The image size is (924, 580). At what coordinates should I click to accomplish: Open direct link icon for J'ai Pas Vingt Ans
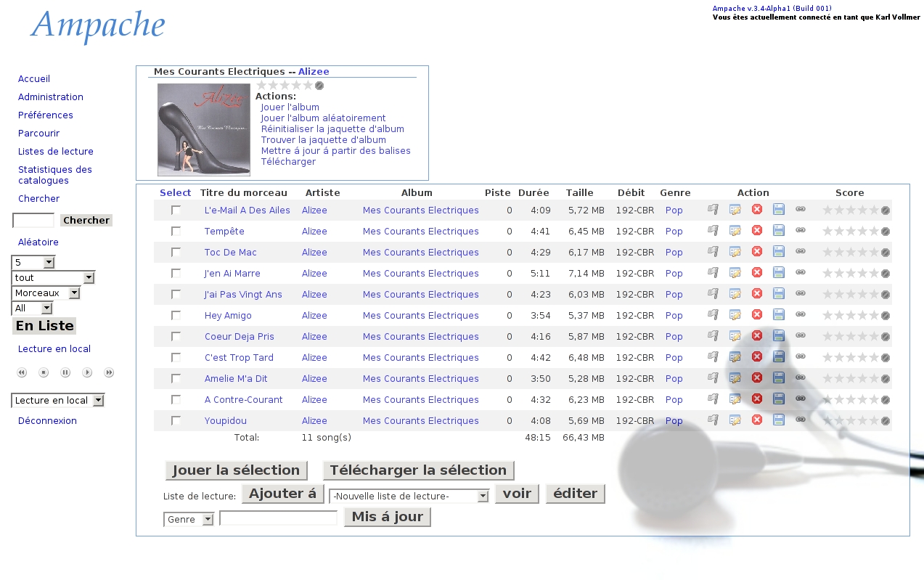click(801, 293)
